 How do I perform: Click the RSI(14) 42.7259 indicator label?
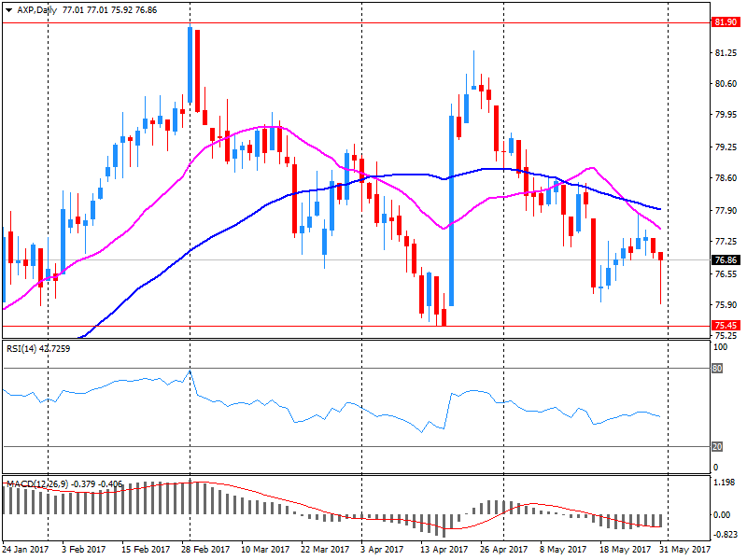(38, 348)
